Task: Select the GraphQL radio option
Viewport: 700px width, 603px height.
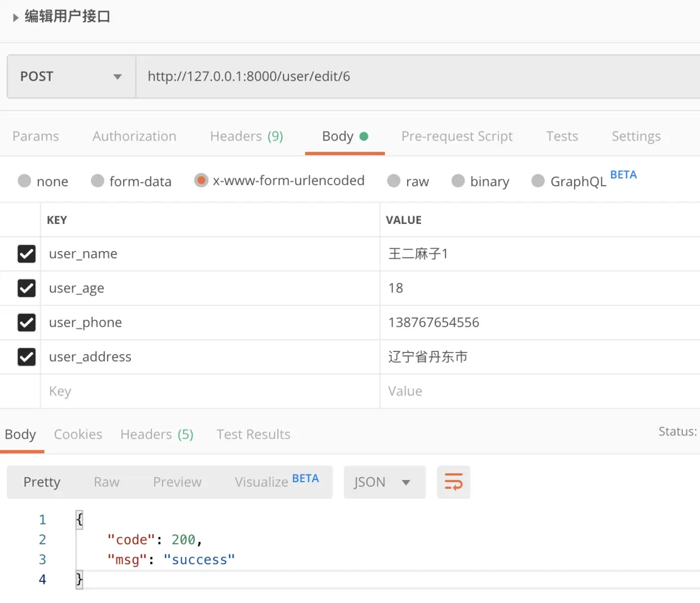Action: [538, 181]
